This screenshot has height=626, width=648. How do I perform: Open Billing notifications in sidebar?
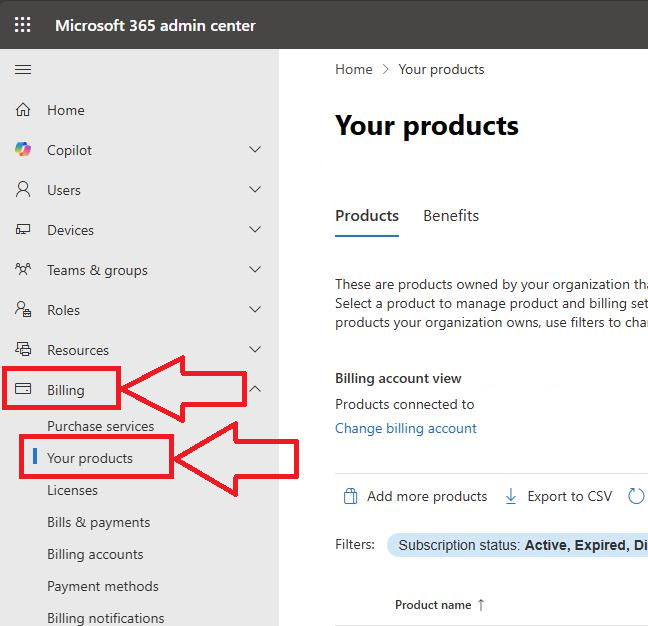[x=105, y=618]
